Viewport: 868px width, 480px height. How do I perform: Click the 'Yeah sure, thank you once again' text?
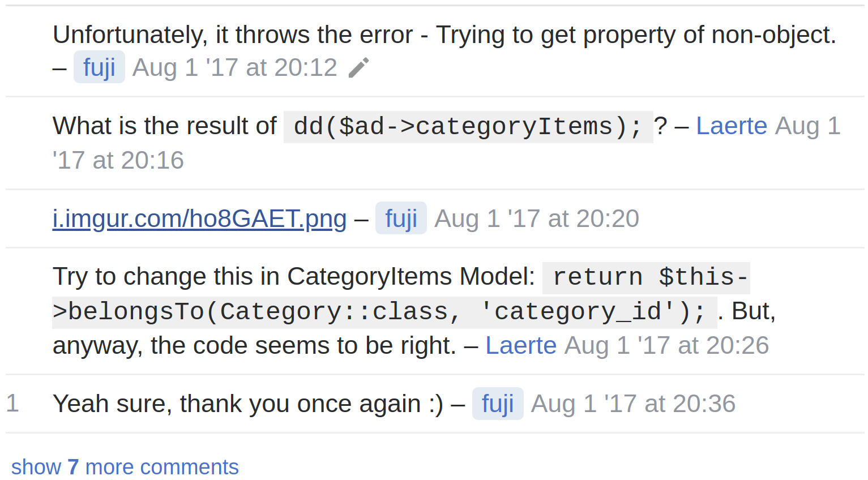coord(247,404)
